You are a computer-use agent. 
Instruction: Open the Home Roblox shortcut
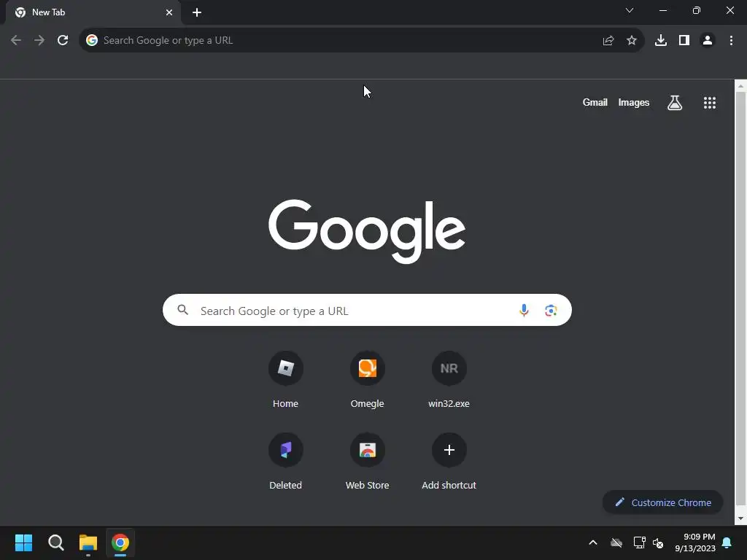(285, 379)
